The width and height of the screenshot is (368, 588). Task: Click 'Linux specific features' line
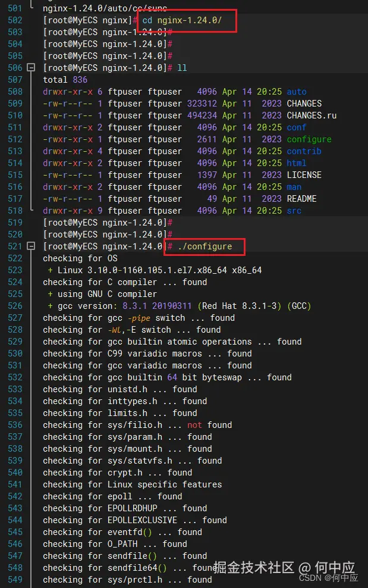coord(133,484)
